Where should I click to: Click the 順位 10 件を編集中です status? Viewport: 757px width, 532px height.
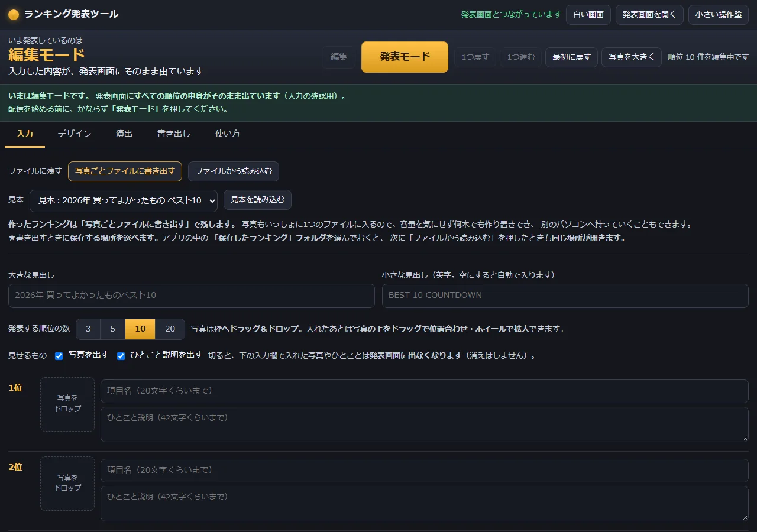coord(708,57)
